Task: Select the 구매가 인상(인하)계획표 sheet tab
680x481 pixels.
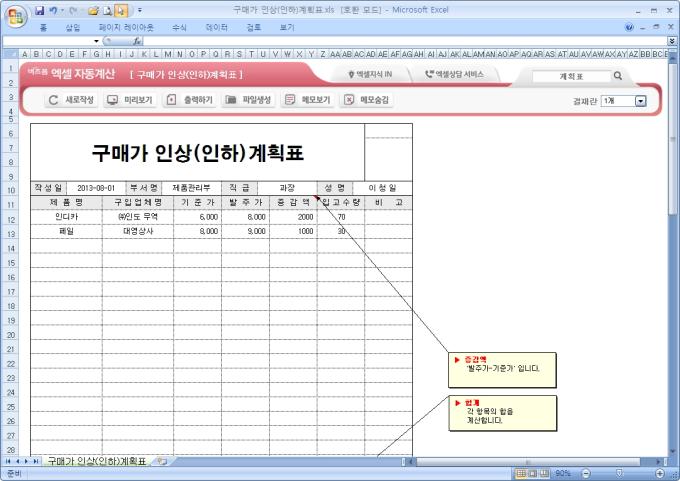Action: (96, 461)
